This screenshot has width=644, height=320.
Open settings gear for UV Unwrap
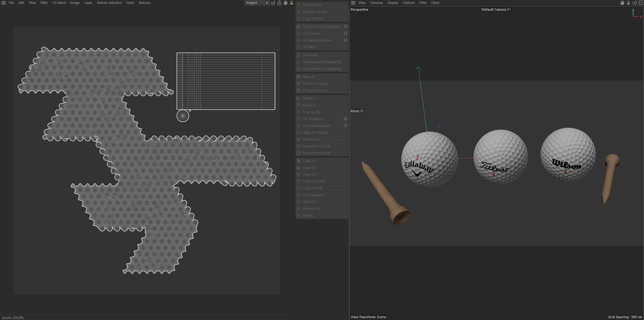pos(345,33)
